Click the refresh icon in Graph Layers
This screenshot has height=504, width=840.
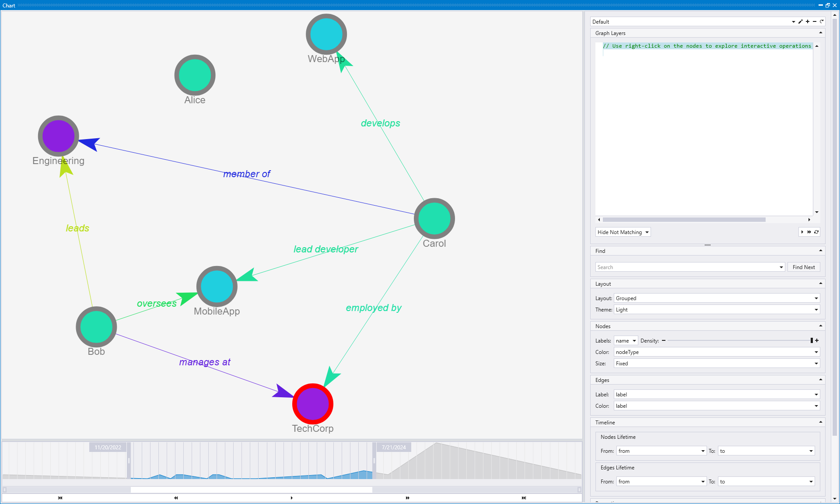816,232
